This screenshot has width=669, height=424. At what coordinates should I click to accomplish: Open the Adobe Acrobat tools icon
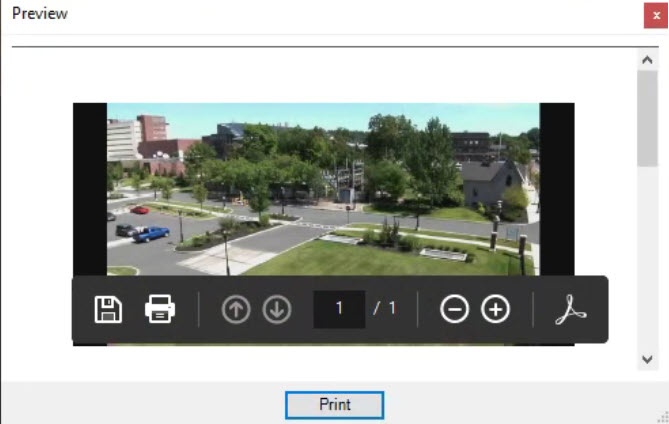(571, 310)
